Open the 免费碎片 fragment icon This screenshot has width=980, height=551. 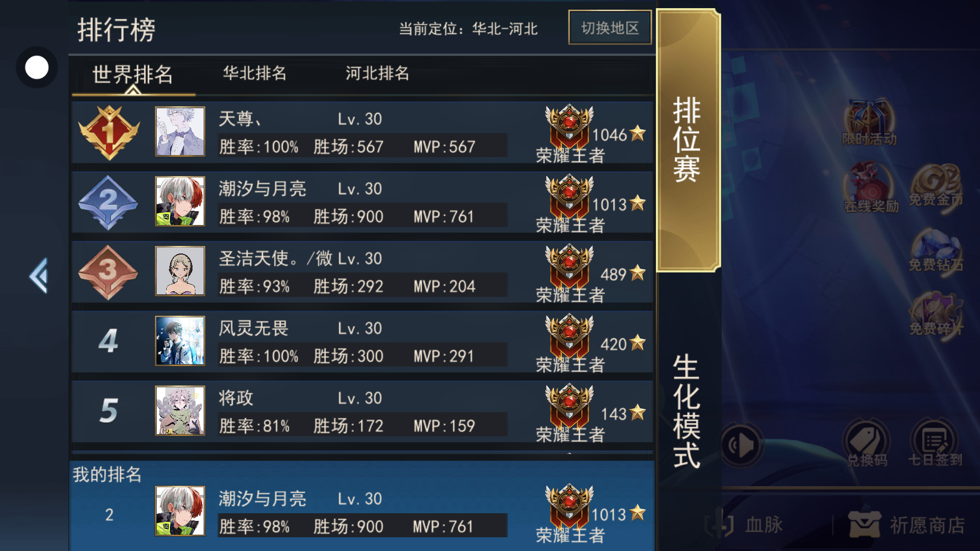tap(936, 314)
